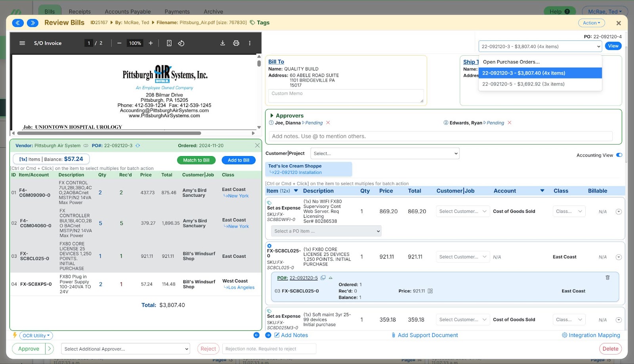Open the OCR Utility dropdown
Viewport: 634px width, 364px height.
point(36,335)
